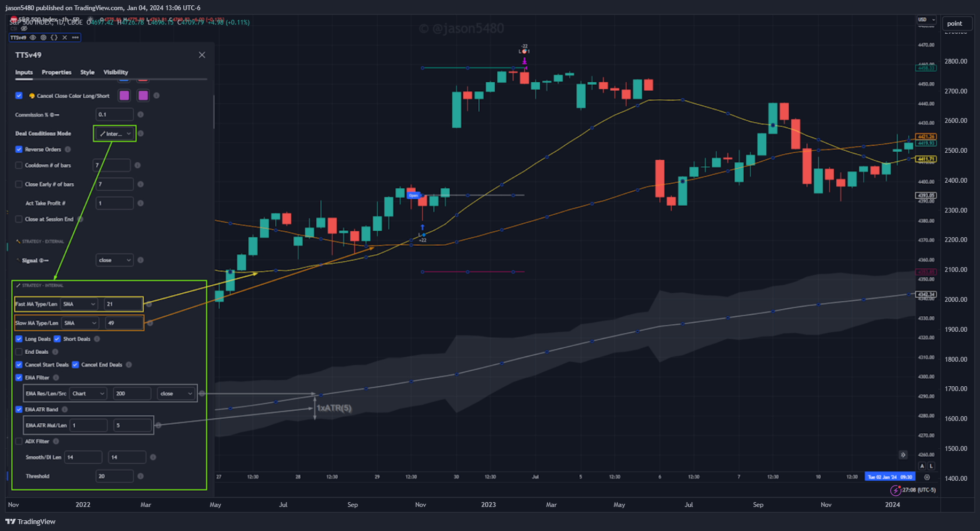
Task: Show info tooltip for EMA ATR Band
Action: coord(65,410)
